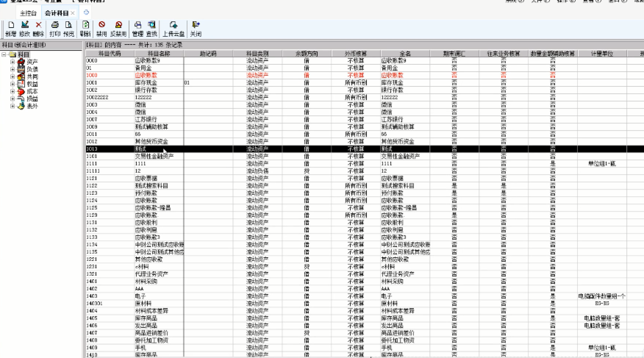Select the row with code 1001 库存现金
Screen dimensions: 644x358
point(146,83)
